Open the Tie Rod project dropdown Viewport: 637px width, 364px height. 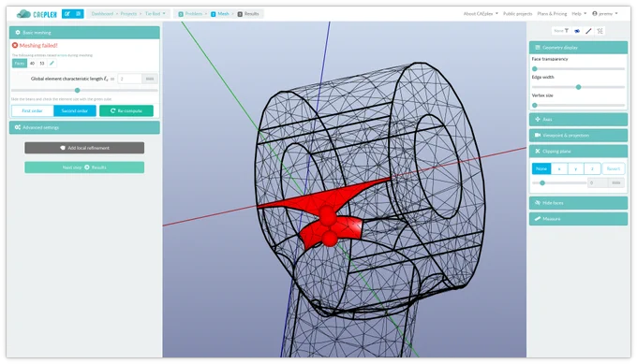coord(156,14)
